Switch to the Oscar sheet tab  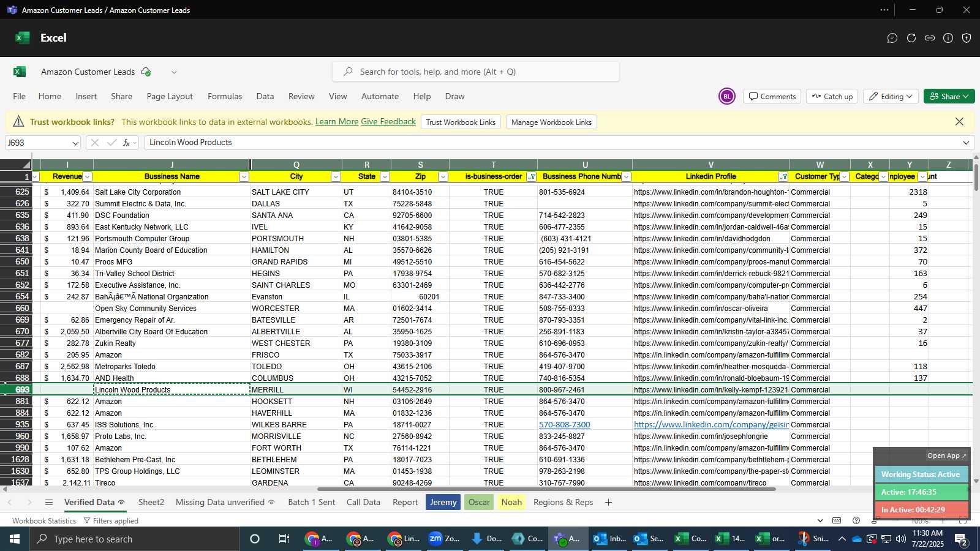[479, 502]
